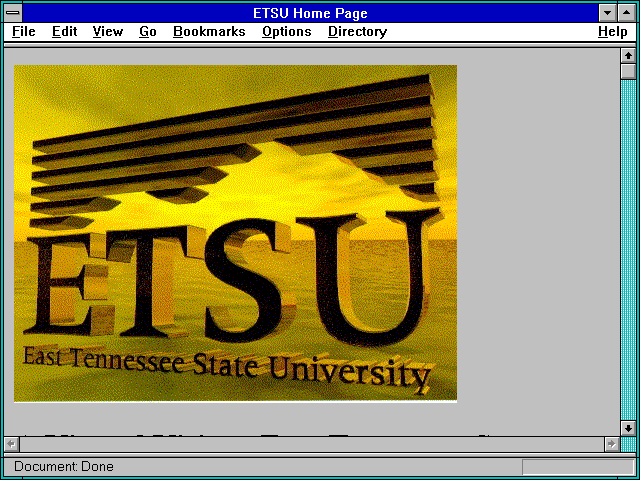This screenshot has height=480, width=640.
Task: Open the View menu
Action: pos(108,31)
